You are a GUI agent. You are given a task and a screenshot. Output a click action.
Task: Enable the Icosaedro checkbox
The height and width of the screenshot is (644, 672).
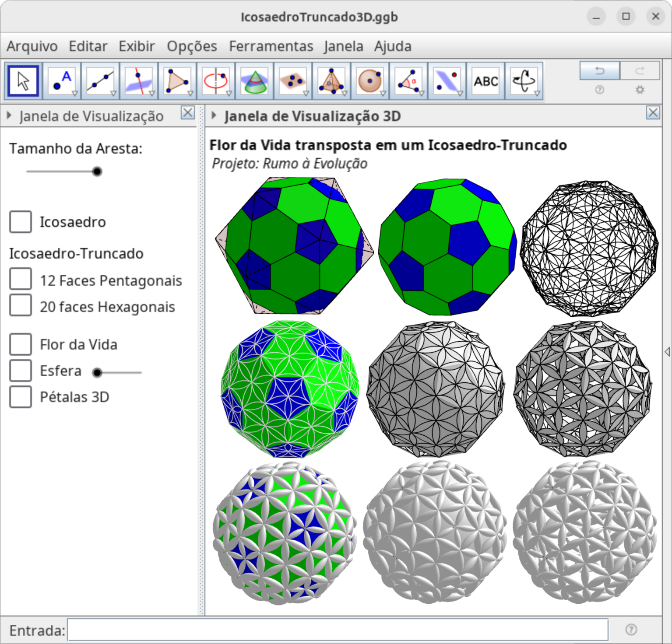tap(21, 222)
